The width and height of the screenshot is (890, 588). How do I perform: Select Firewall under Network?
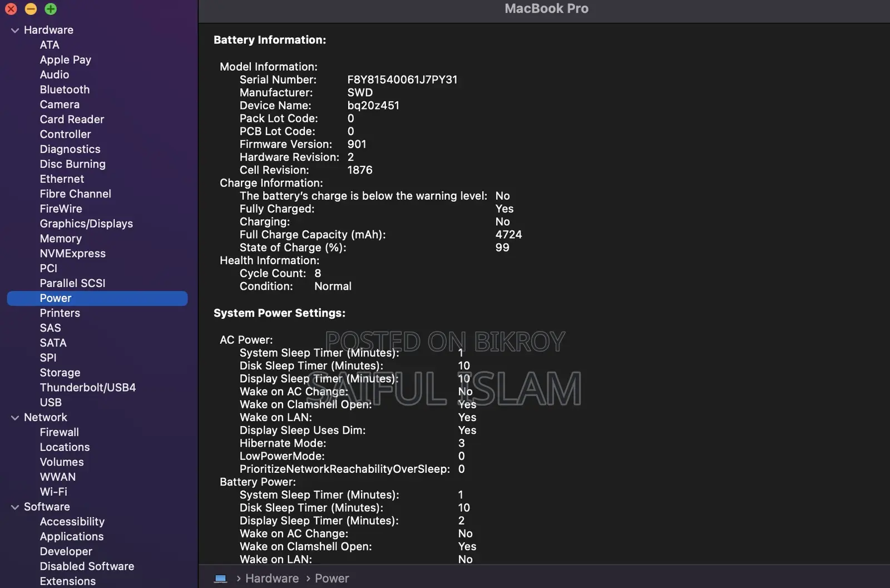(59, 432)
